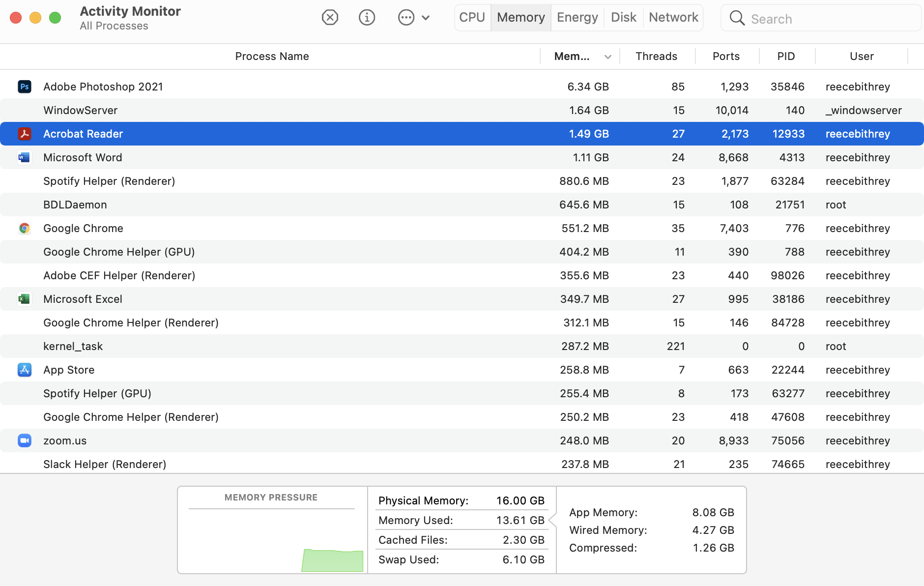
Task: Click the App Store app icon
Action: click(25, 370)
